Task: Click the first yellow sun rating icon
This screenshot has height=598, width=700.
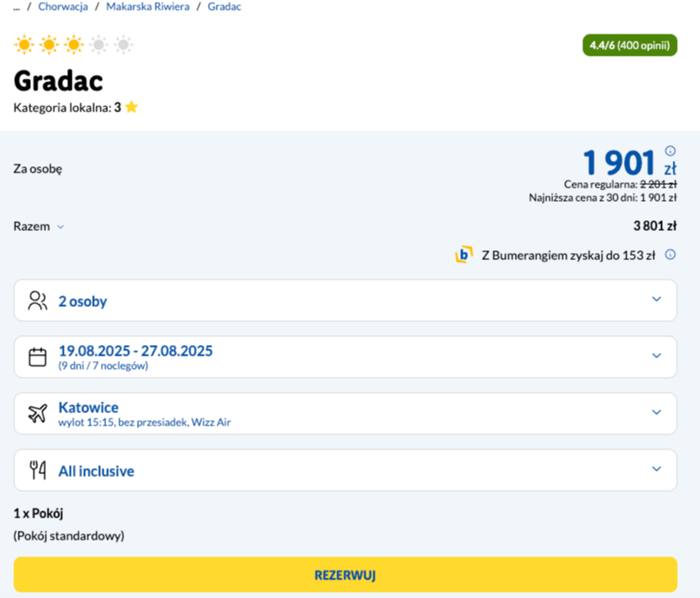Action: click(x=24, y=44)
